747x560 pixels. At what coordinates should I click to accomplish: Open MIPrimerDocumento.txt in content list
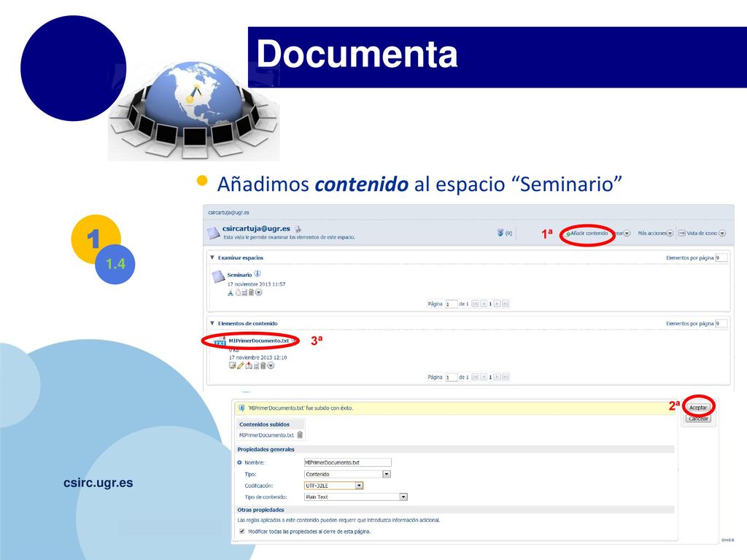(259, 341)
